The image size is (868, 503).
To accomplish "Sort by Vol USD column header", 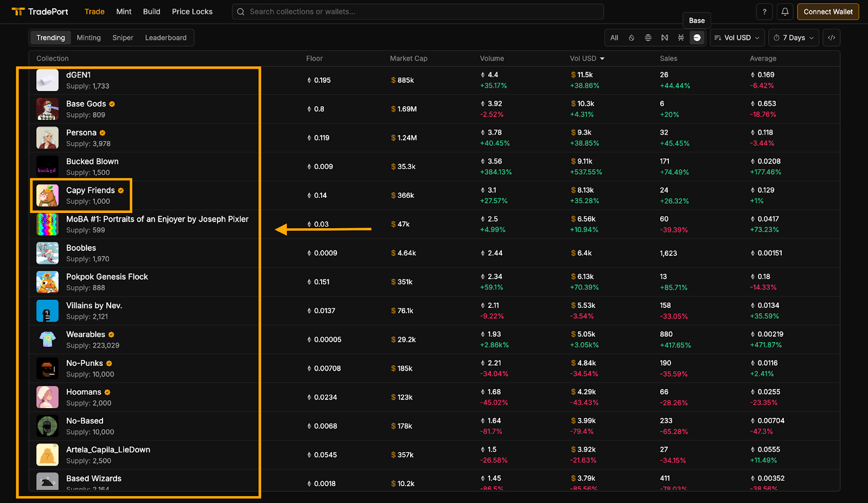I will pos(587,59).
